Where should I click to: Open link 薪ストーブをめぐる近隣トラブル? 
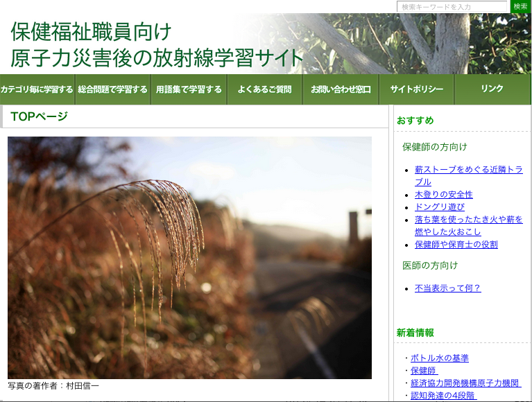tap(468, 170)
